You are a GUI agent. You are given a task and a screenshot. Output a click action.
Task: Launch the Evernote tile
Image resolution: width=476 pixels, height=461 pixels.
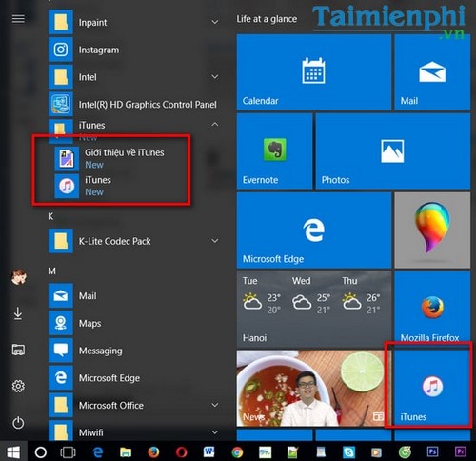click(274, 151)
